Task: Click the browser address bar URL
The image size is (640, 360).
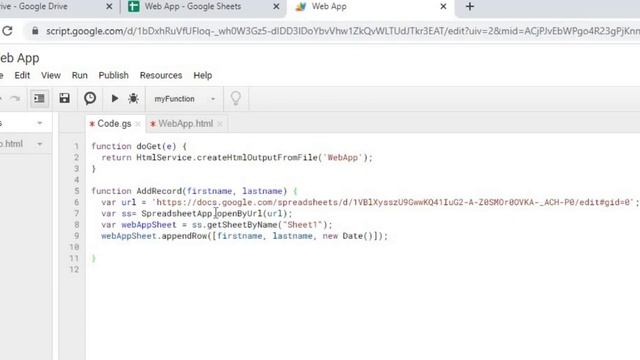Action: (342, 31)
